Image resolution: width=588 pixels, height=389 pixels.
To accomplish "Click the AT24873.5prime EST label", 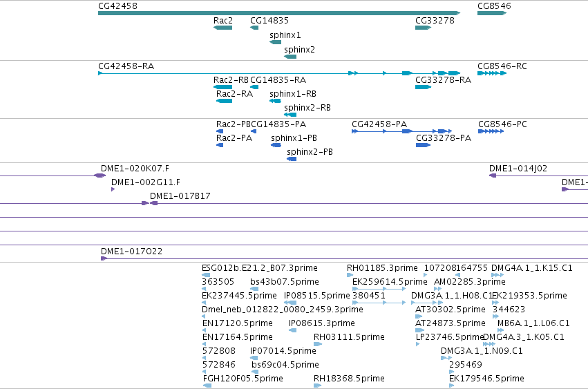I will click(450, 323).
